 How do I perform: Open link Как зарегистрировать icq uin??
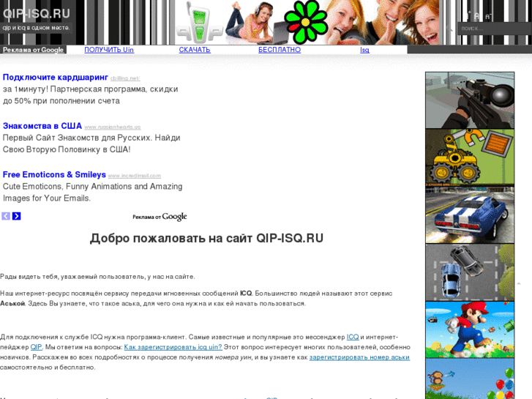[173, 347]
